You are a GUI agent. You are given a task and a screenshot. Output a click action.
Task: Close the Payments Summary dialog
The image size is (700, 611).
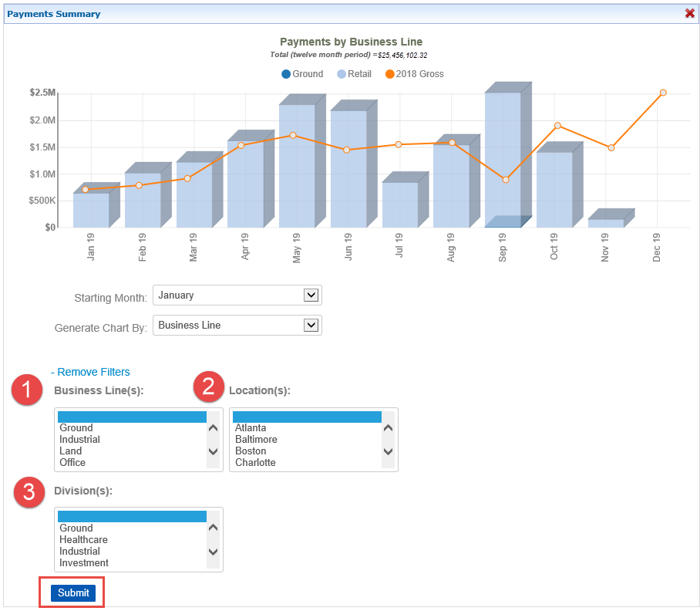pyautogui.click(x=690, y=13)
